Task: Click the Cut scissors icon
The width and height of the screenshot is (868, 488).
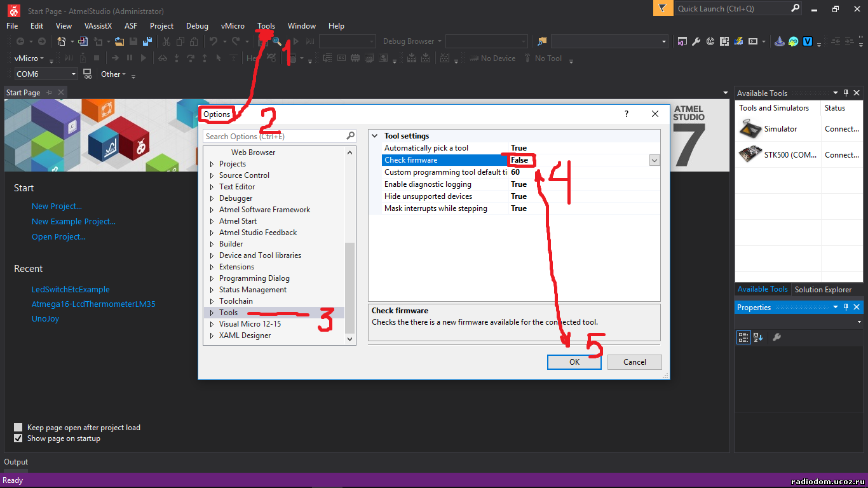Action: 166,41
